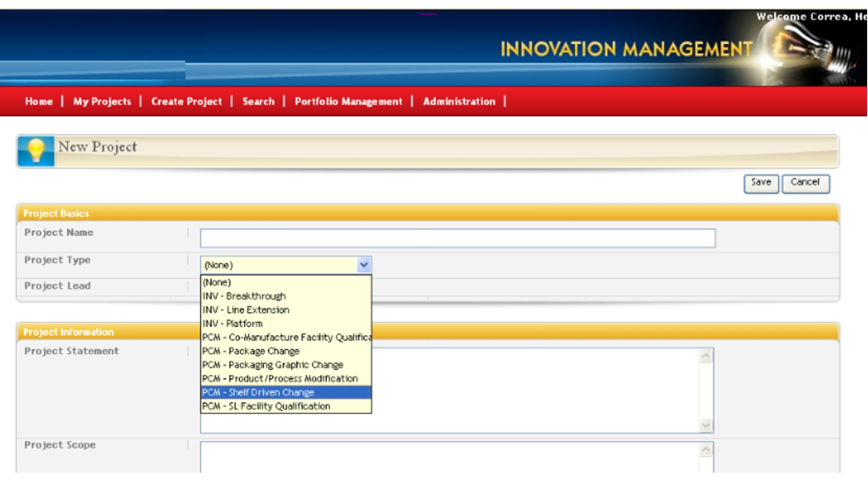Go to My Projects menu
868x480 pixels.
(x=102, y=101)
